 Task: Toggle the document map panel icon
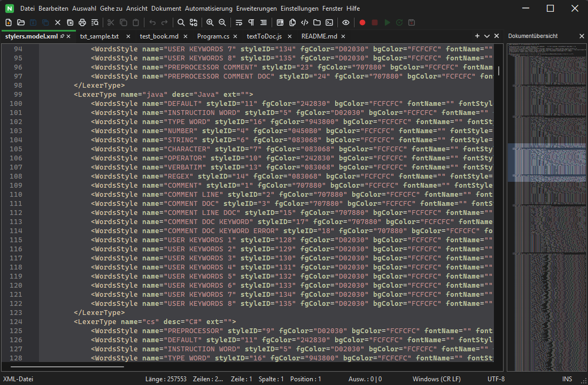(280, 22)
